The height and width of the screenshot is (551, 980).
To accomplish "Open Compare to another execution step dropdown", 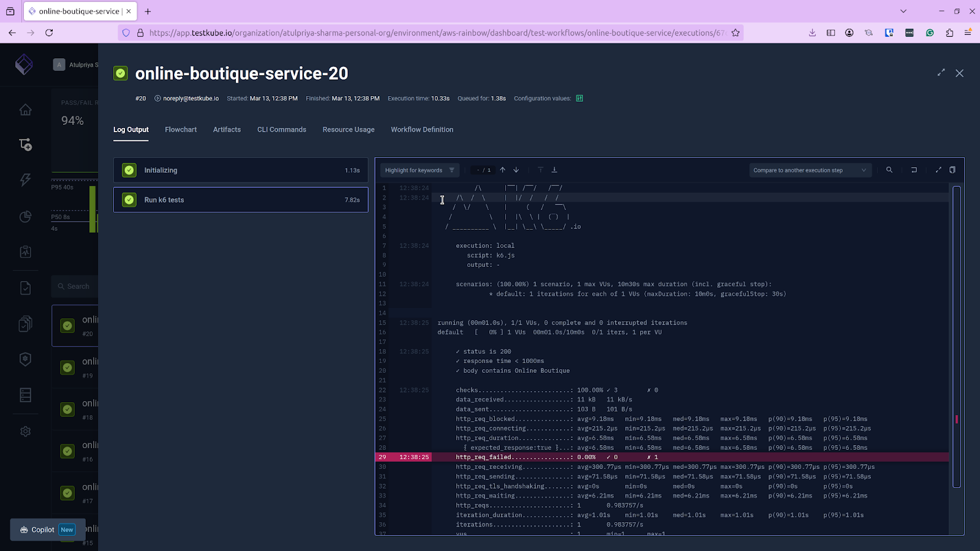I will click(x=810, y=170).
